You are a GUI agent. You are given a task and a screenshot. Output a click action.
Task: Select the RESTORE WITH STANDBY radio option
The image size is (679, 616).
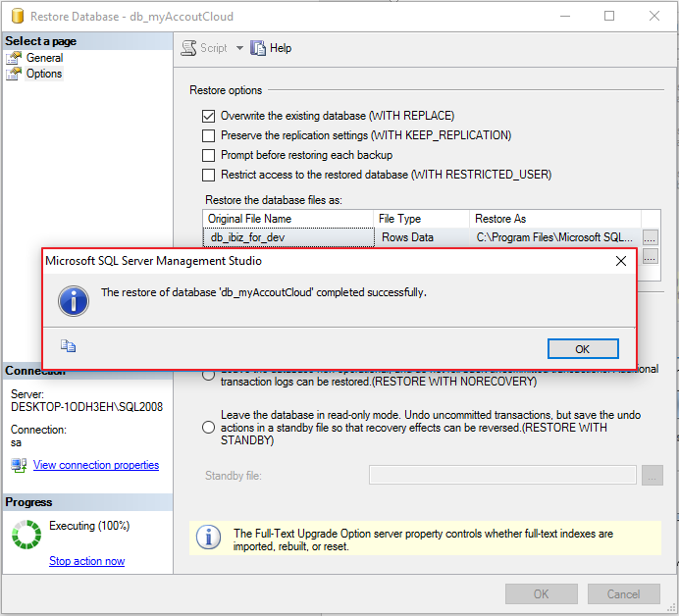click(x=208, y=428)
